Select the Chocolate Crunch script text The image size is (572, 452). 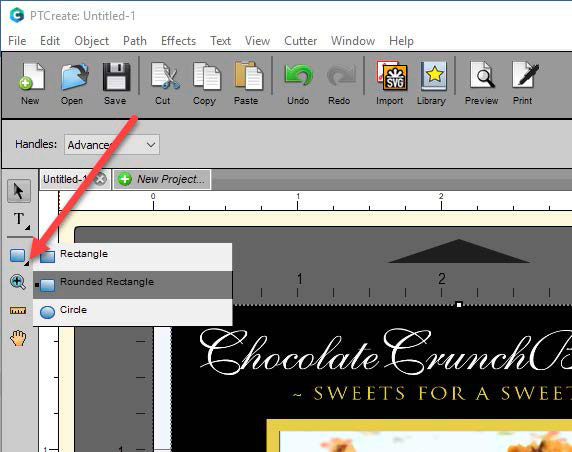[386, 351]
